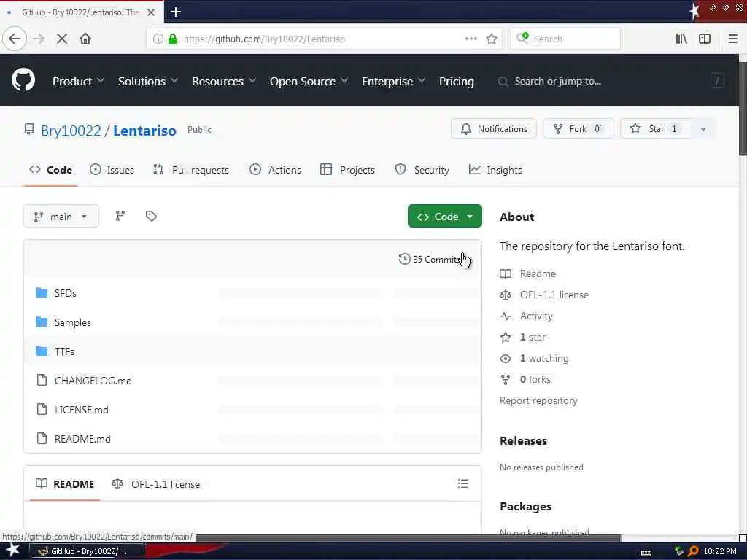Click the Notifications button

(x=494, y=129)
